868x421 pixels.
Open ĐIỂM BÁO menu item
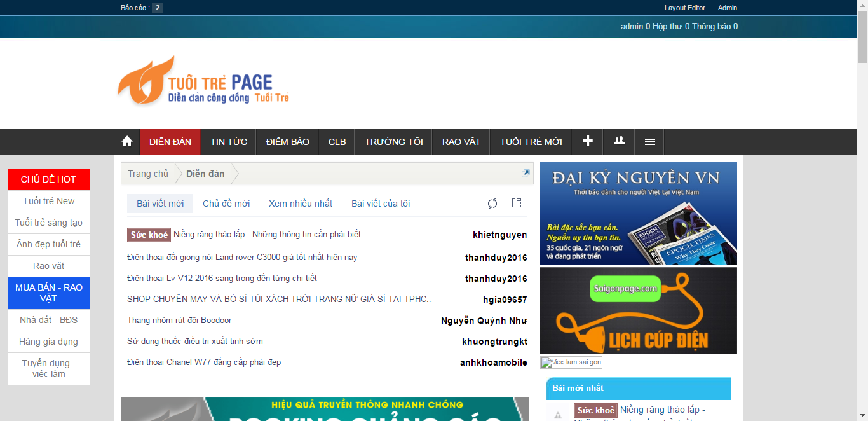[288, 142]
